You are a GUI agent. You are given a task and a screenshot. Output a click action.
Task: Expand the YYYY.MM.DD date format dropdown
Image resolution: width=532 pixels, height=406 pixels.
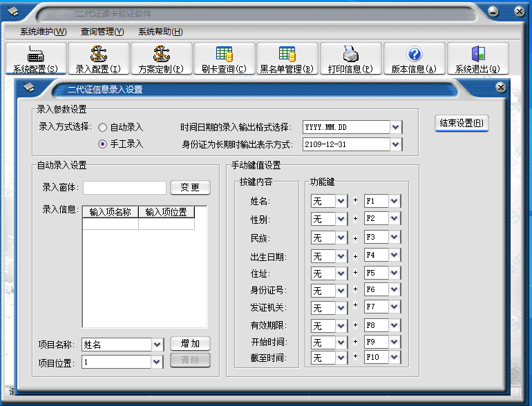(x=395, y=127)
